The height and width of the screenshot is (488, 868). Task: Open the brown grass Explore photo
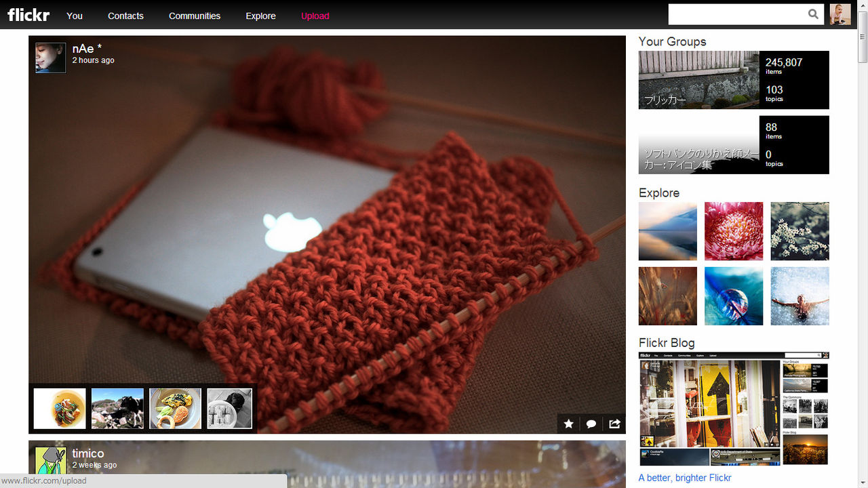tap(668, 296)
